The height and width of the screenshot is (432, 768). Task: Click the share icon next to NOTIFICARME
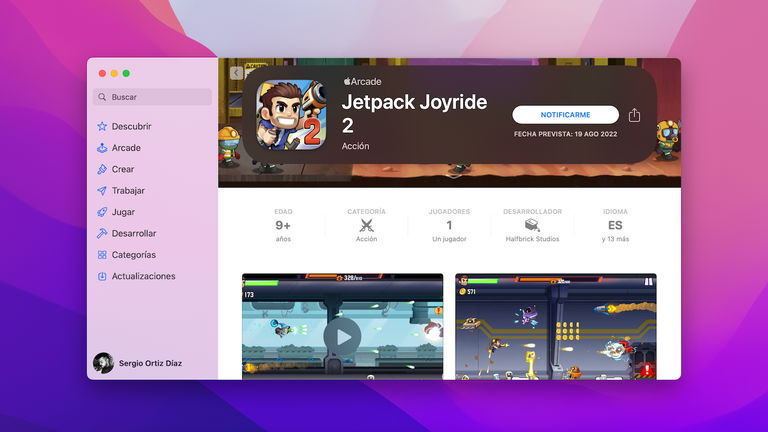[634, 115]
